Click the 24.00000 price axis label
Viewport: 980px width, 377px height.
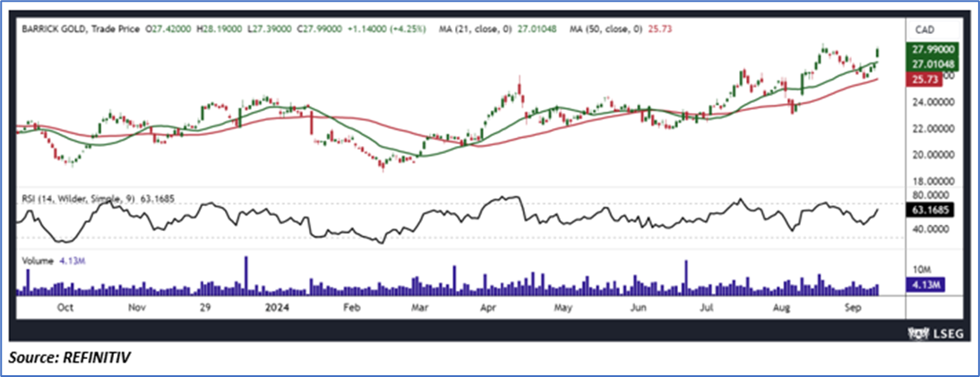(933, 102)
